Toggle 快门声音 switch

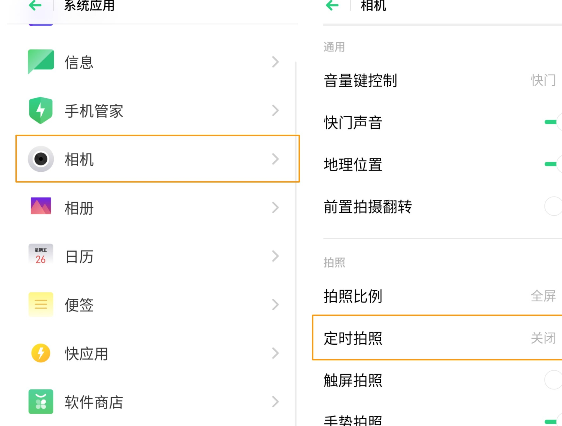(x=553, y=122)
